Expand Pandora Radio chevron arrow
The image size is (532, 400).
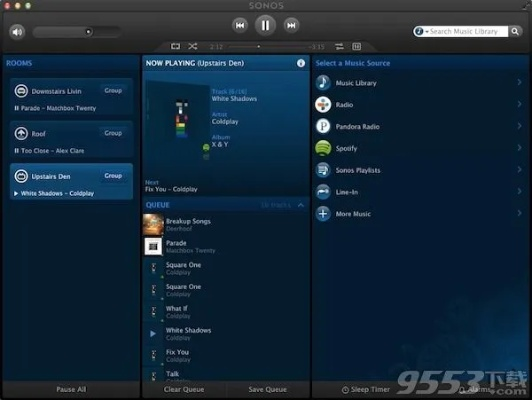click(x=519, y=126)
